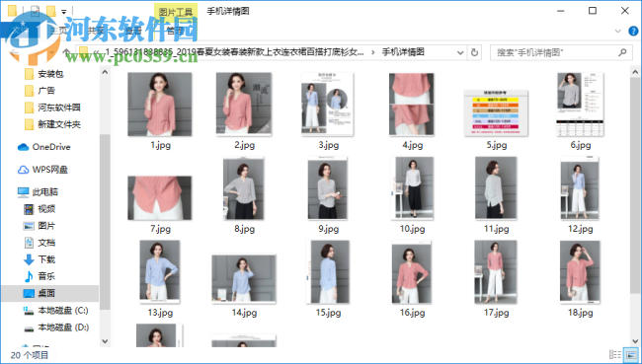This screenshot has height=364, width=642.
Task: Select thumbnail 2.jpg
Action: click(x=244, y=105)
